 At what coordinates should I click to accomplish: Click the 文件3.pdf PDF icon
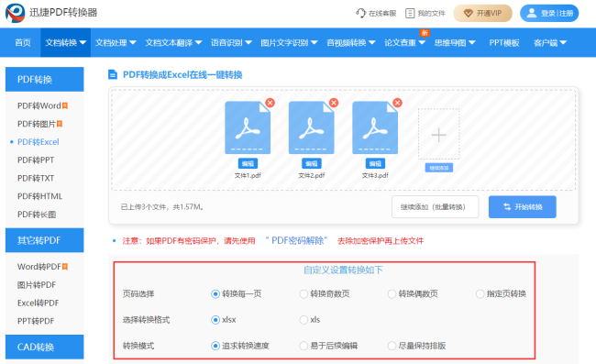[x=375, y=127]
